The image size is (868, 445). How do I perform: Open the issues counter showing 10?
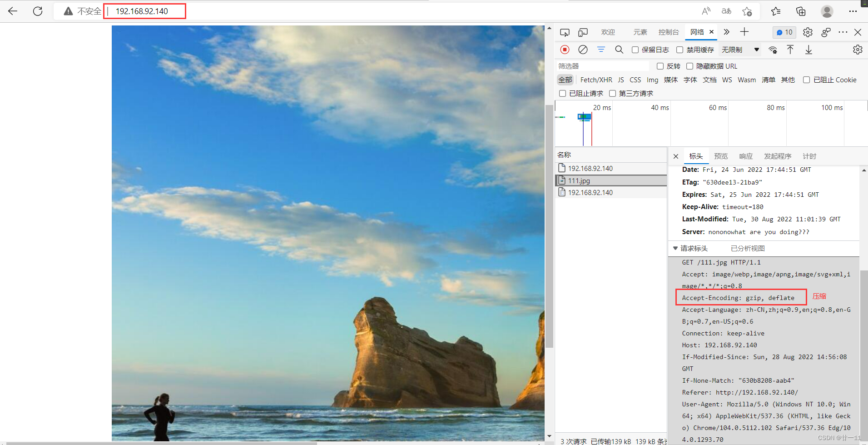pyautogui.click(x=784, y=32)
